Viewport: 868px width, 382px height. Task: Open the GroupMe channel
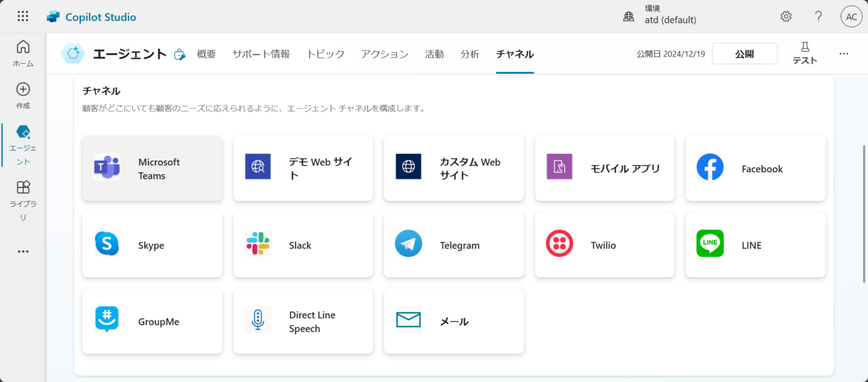[x=152, y=321]
